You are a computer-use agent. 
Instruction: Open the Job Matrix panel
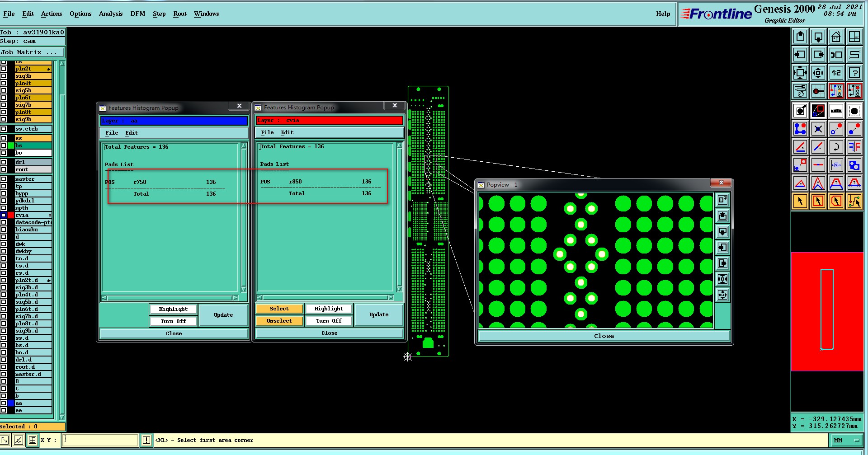33,52
